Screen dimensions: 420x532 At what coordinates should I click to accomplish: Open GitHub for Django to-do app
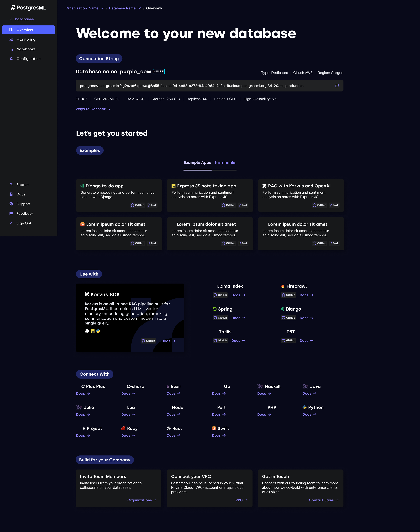coord(137,205)
